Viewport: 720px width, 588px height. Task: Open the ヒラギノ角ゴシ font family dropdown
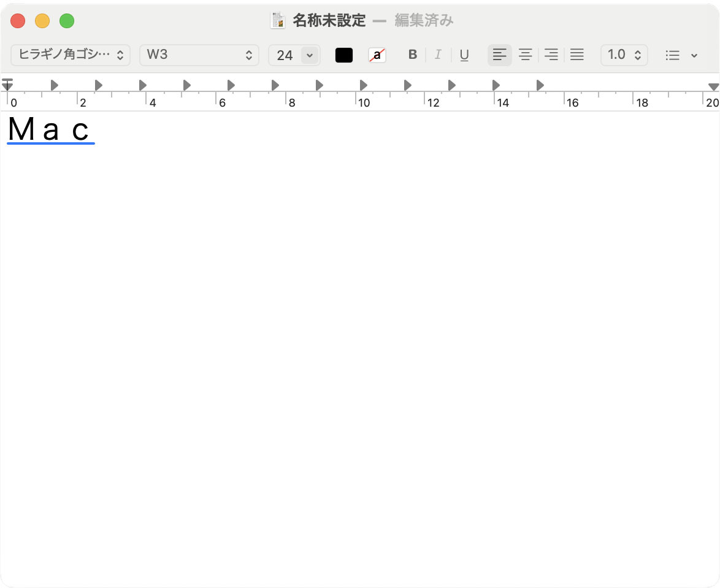click(71, 55)
